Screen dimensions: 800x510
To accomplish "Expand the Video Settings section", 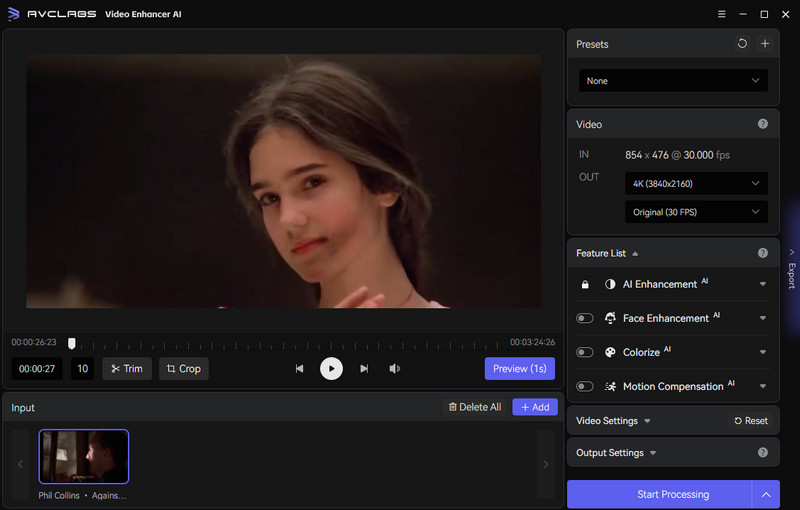I will pos(647,421).
